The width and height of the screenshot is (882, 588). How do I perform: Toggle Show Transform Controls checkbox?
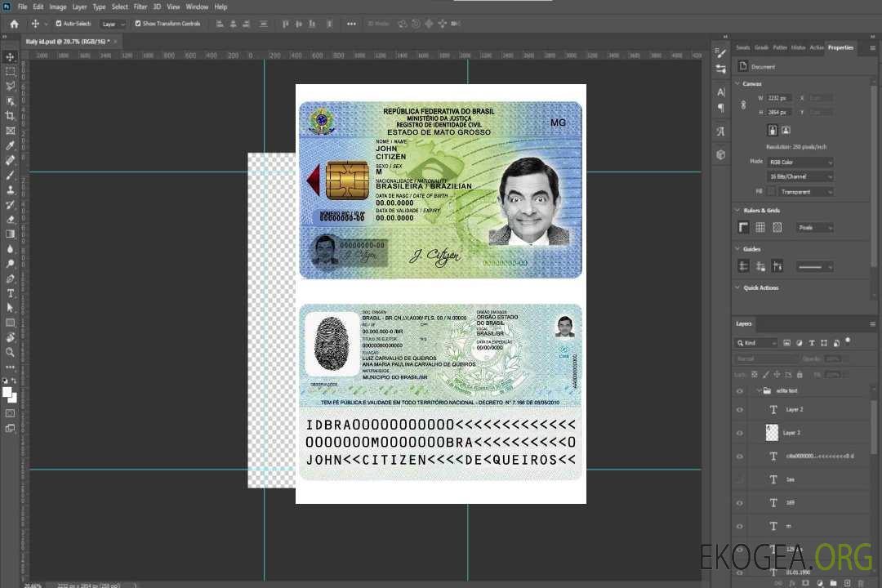138,24
